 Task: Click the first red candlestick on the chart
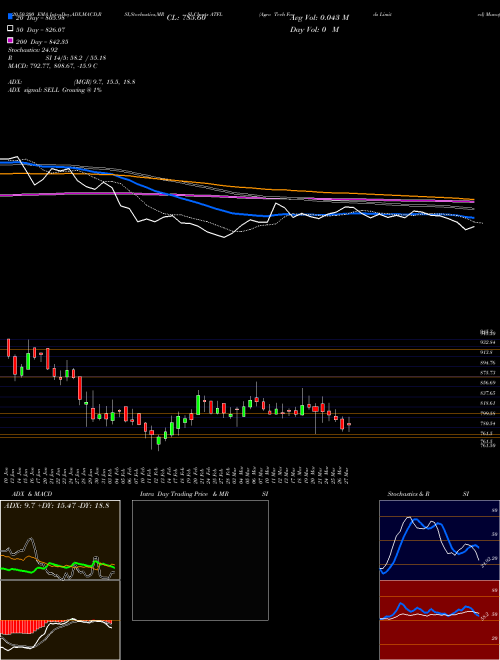pos(8,348)
